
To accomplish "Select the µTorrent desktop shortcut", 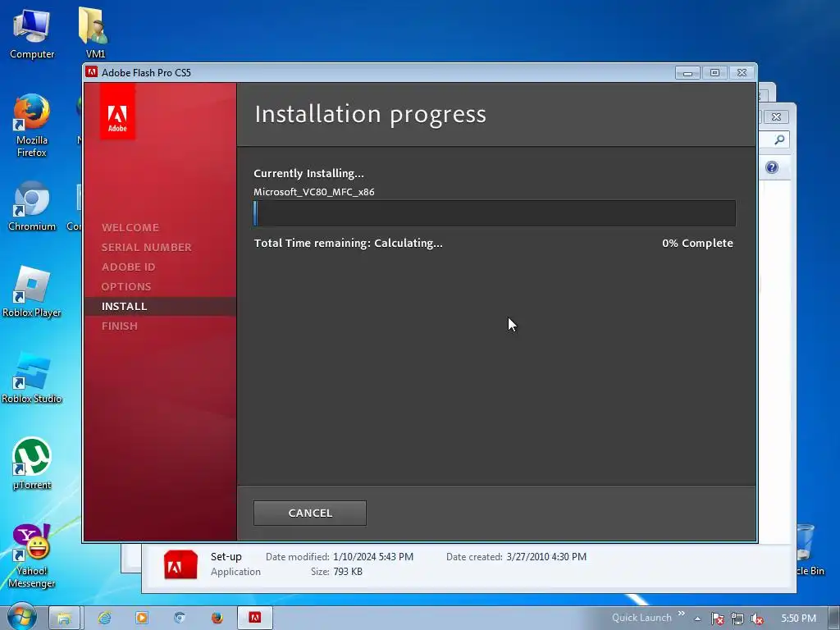I will point(32,464).
